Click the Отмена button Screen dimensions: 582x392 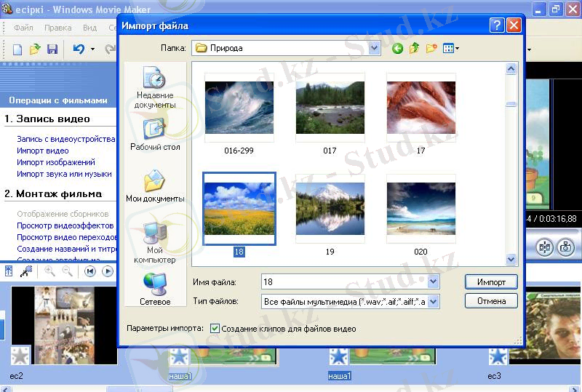[490, 301]
